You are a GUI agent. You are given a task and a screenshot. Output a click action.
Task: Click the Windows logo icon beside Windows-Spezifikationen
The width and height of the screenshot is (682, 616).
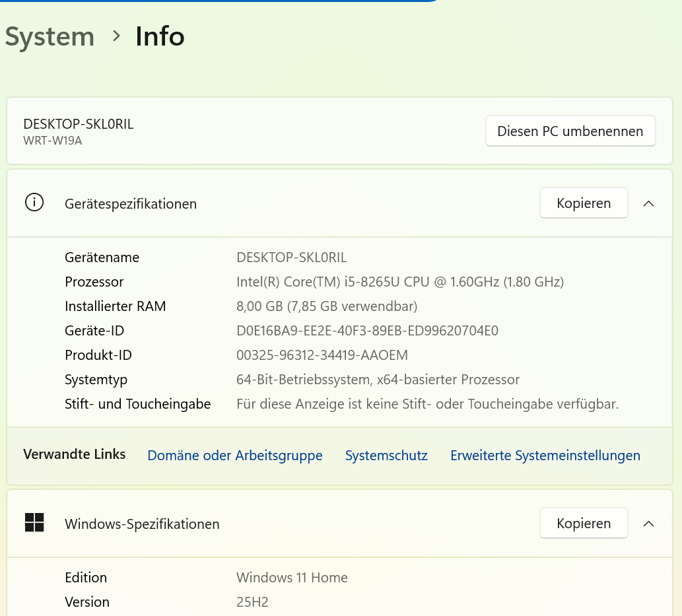(x=34, y=522)
